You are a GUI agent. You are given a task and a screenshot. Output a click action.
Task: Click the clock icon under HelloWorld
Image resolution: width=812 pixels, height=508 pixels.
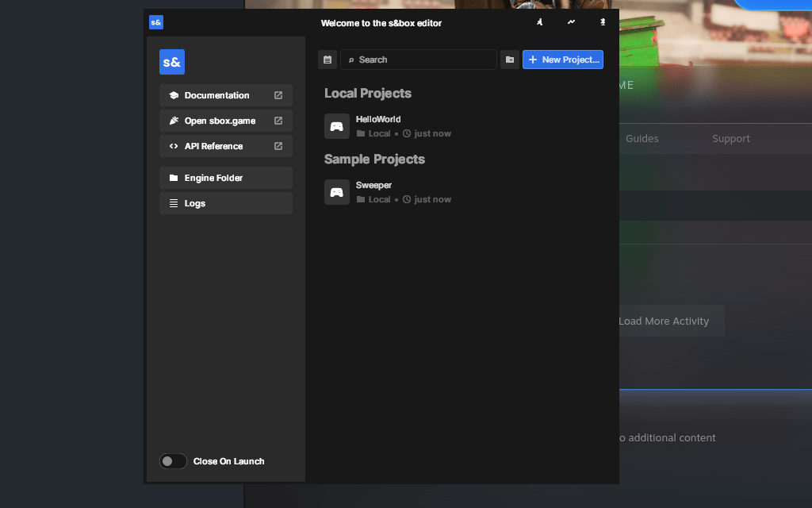pos(407,133)
